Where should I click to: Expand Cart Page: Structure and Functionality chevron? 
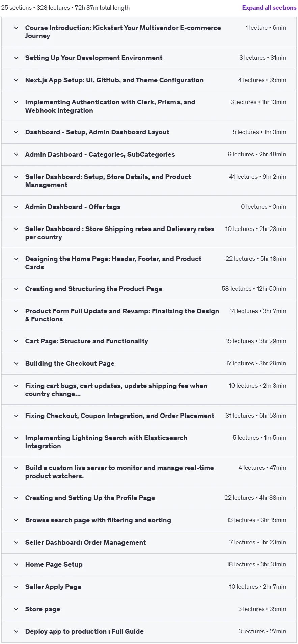16,341
